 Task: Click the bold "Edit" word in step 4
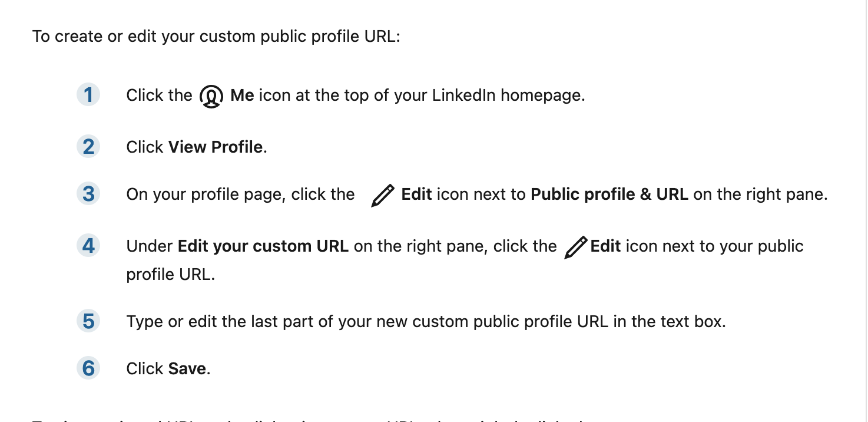[605, 246]
